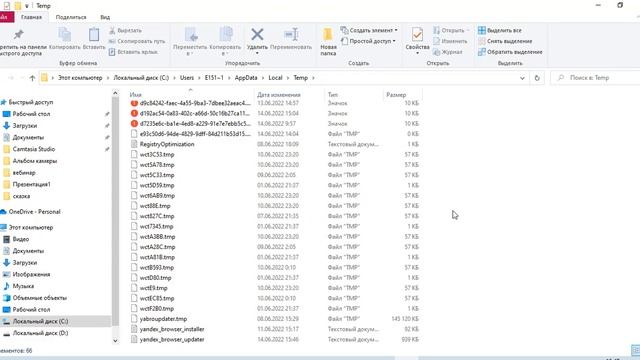Open the Альбом камеры folder
640x360 pixels.
35,161
